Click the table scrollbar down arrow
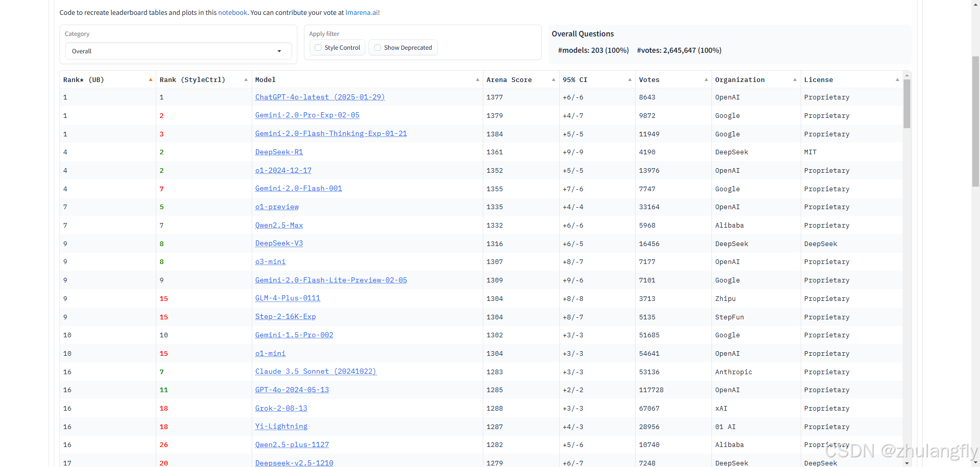This screenshot has height=467, width=980. 907,463
